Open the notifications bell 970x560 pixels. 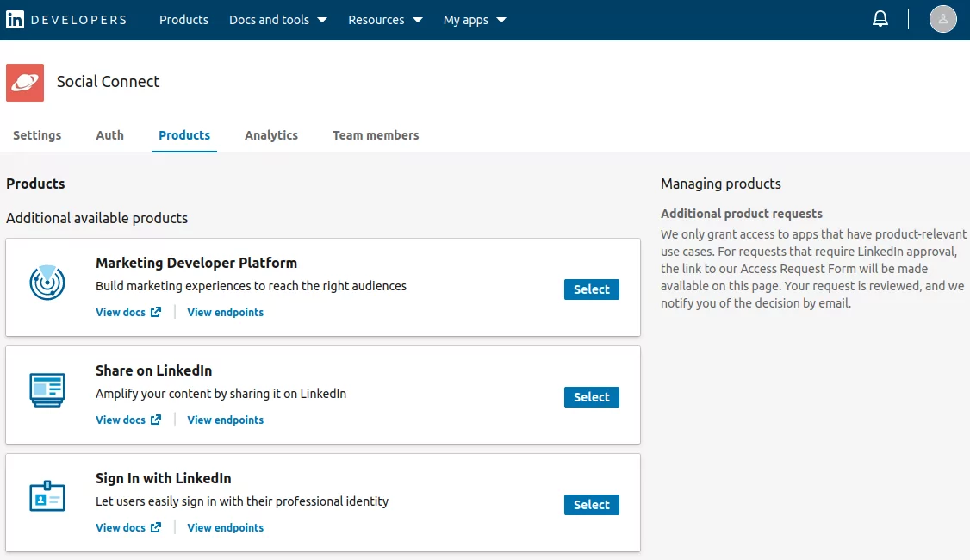pos(880,19)
